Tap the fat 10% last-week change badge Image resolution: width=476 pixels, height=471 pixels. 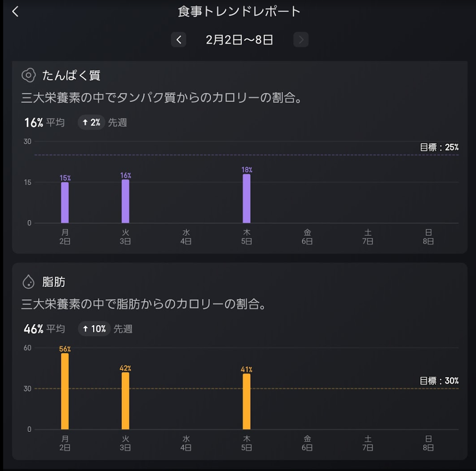tap(94, 329)
